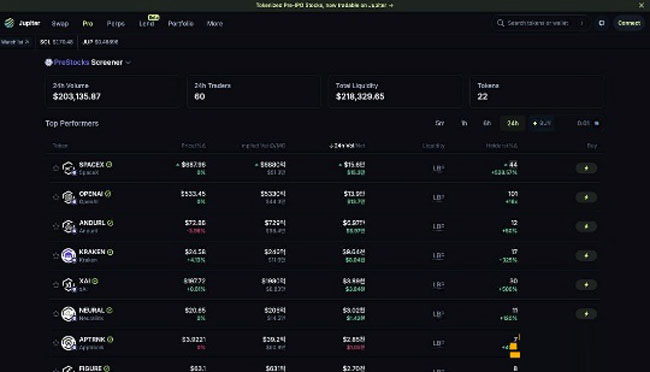The width and height of the screenshot is (650, 372).
Task: Open the Lend beta tab
Action: pyautogui.click(x=147, y=24)
